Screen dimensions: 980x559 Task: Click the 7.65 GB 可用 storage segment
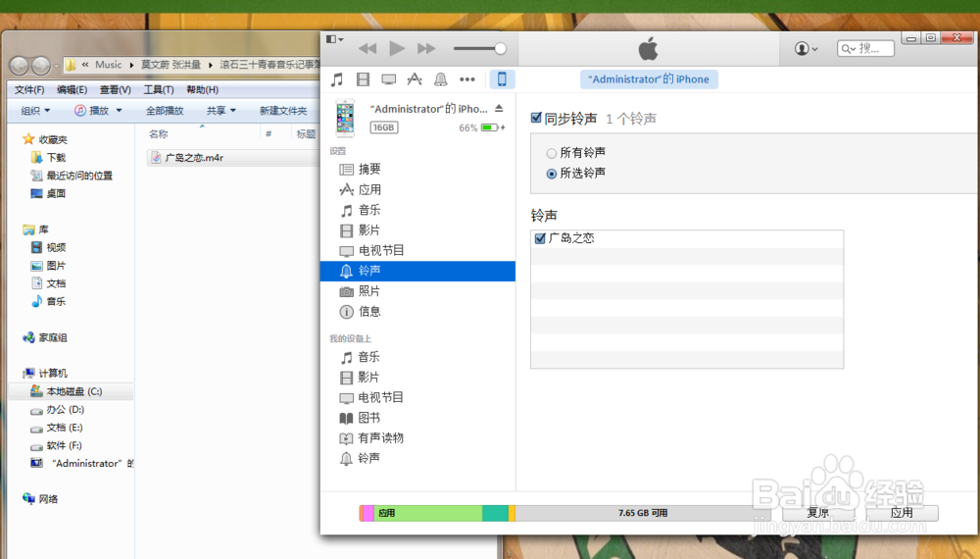643,513
